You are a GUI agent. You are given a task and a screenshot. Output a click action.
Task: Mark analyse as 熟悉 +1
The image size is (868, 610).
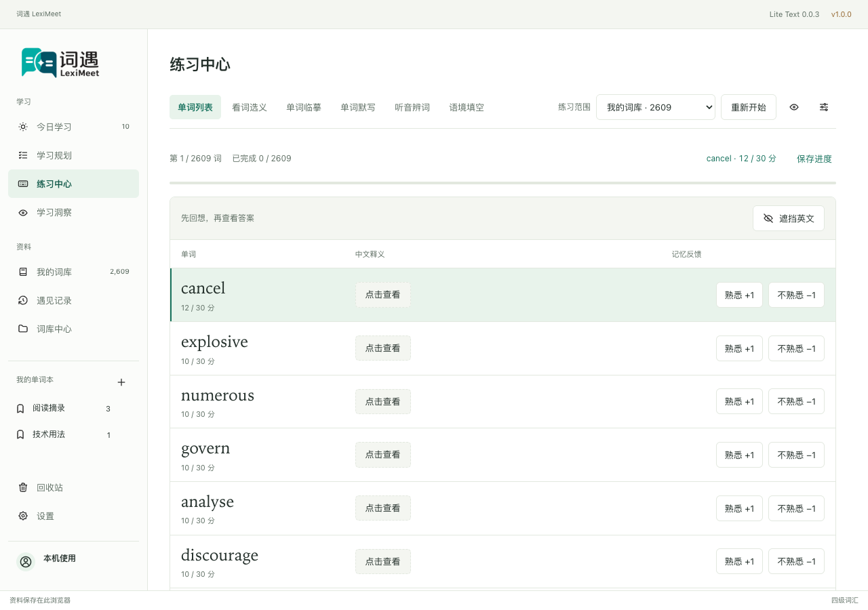[x=739, y=508]
